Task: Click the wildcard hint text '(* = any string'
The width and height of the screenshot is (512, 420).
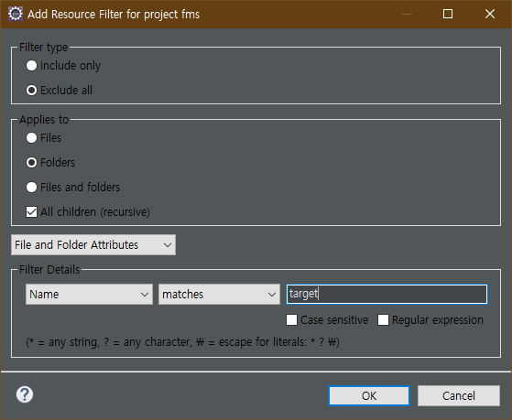Action: tap(62, 342)
